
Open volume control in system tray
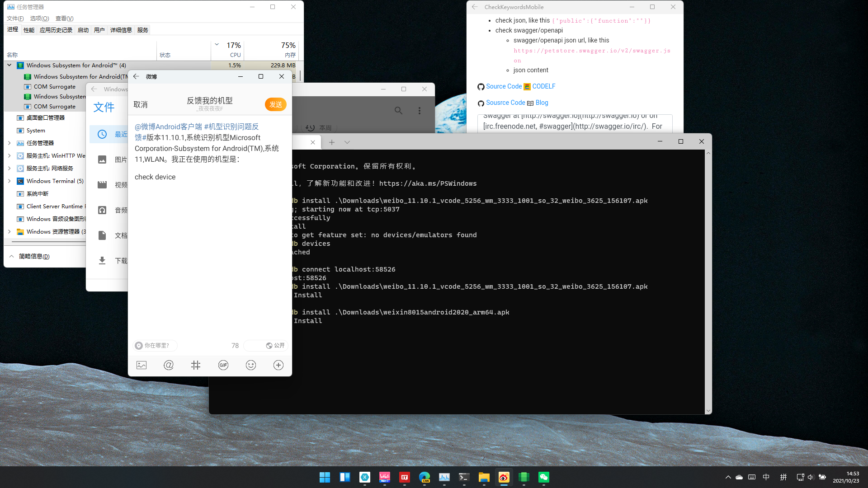[x=811, y=477]
